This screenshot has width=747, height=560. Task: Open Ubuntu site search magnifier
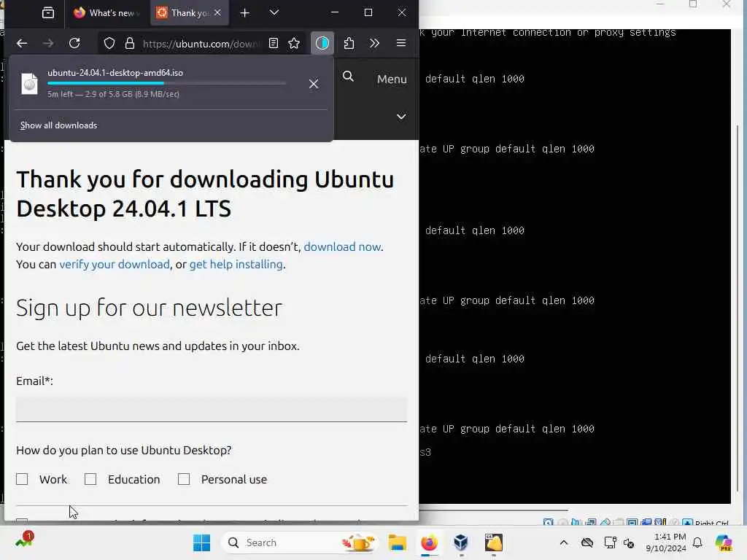pyautogui.click(x=348, y=76)
